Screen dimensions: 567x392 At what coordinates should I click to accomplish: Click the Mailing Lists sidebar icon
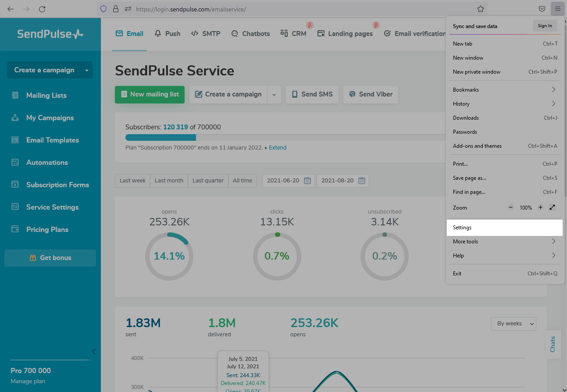15,95
